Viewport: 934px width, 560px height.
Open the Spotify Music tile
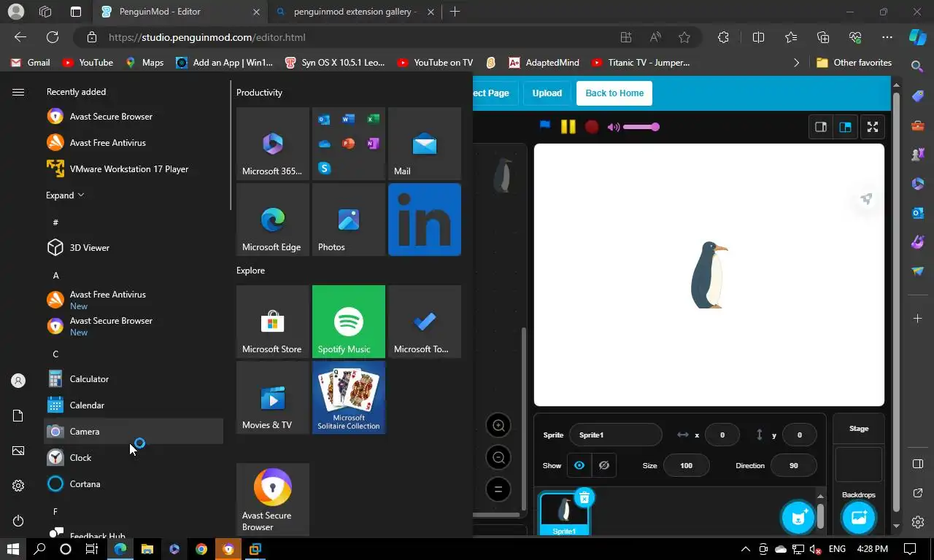click(x=349, y=322)
